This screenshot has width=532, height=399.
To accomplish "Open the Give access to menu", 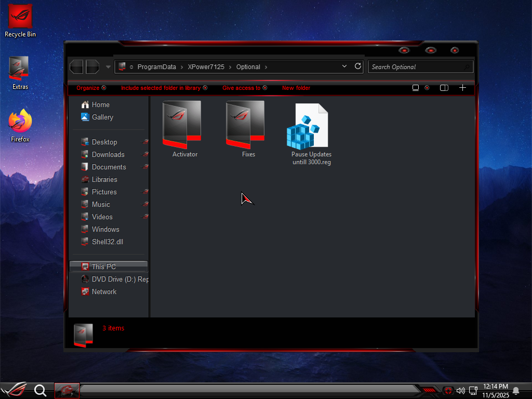I will 245,88.
